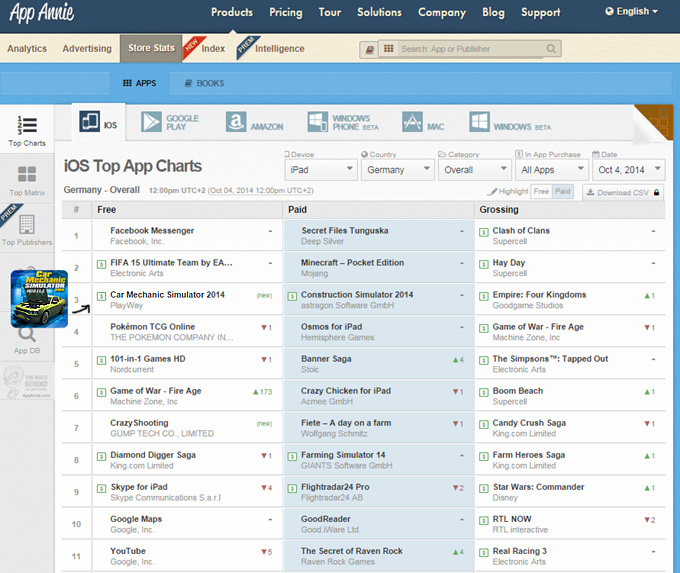Screen dimensions: 680x573
Task: Select the Windows beta store icon
Action: point(479,122)
